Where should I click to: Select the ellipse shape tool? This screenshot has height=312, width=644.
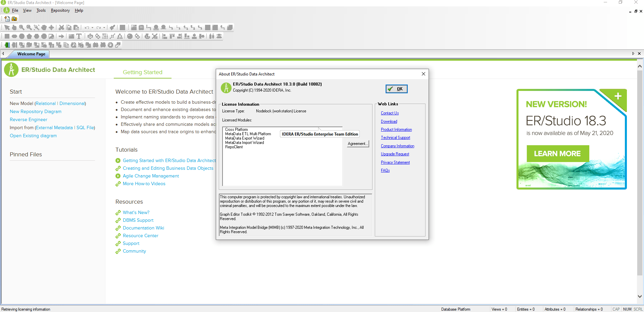pyautogui.click(x=14, y=36)
